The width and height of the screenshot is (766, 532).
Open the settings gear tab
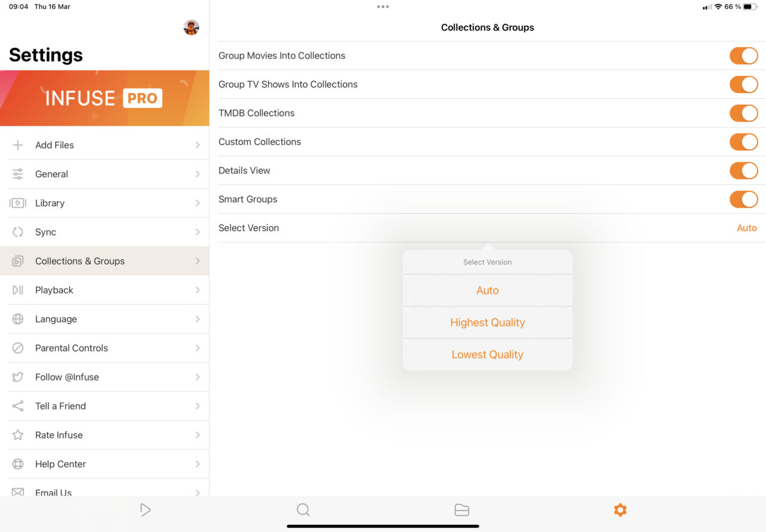tap(620, 510)
